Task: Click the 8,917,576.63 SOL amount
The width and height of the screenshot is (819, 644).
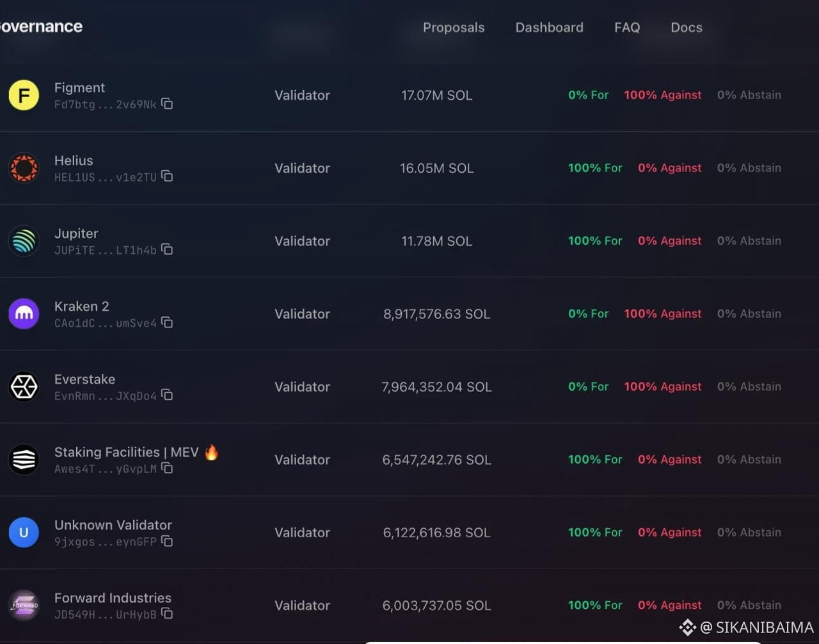Action: point(436,314)
